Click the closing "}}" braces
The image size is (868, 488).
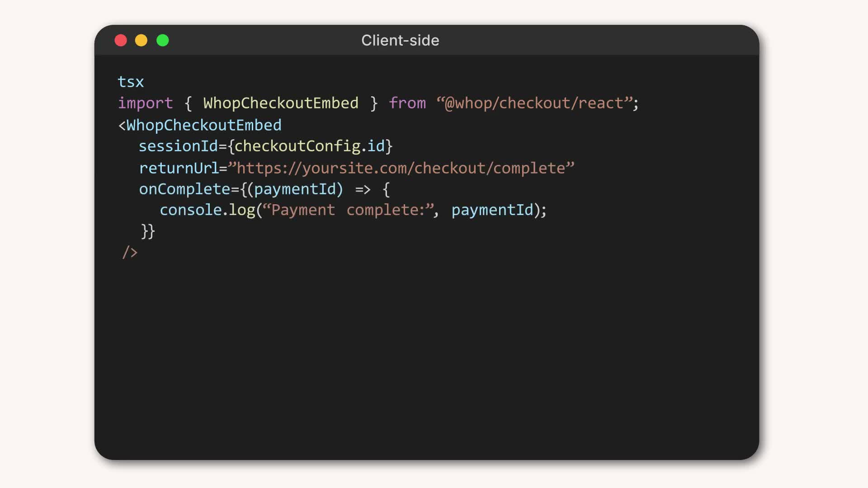pyautogui.click(x=148, y=231)
